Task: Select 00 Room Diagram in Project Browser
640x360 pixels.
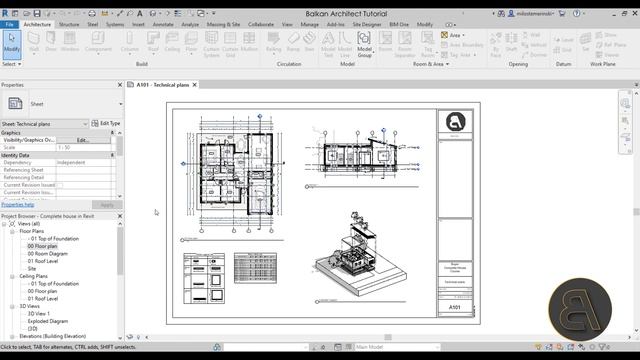Action: click(48, 254)
